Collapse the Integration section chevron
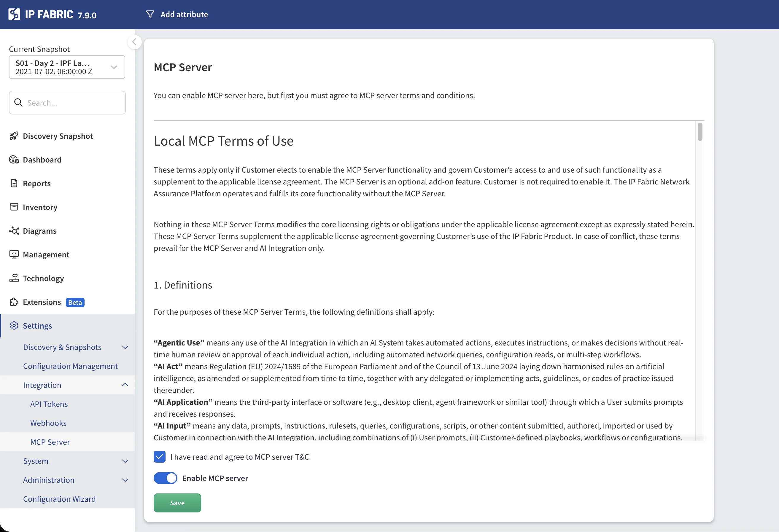779x532 pixels. [x=125, y=385]
